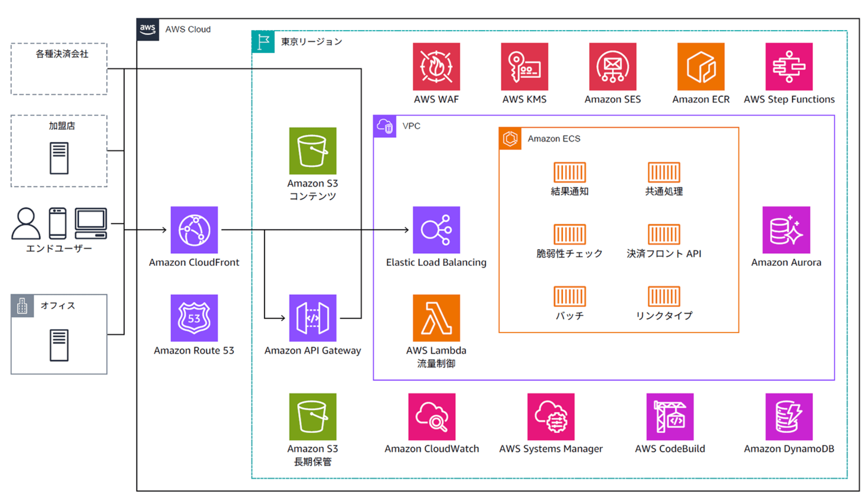The width and height of the screenshot is (868, 499).
Task: Click the AWS WAF icon
Action: click(x=436, y=67)
